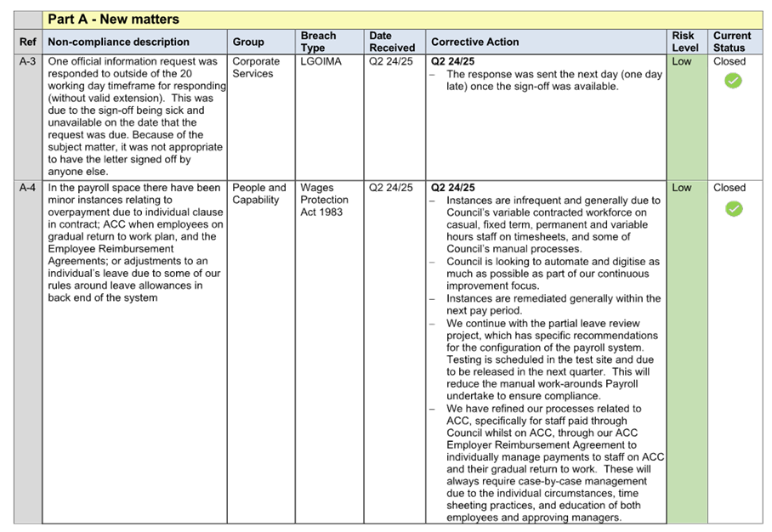The image size is (772, 532).
Task: Click the 'partial leave review project' bullet
Action: (552, 359)
